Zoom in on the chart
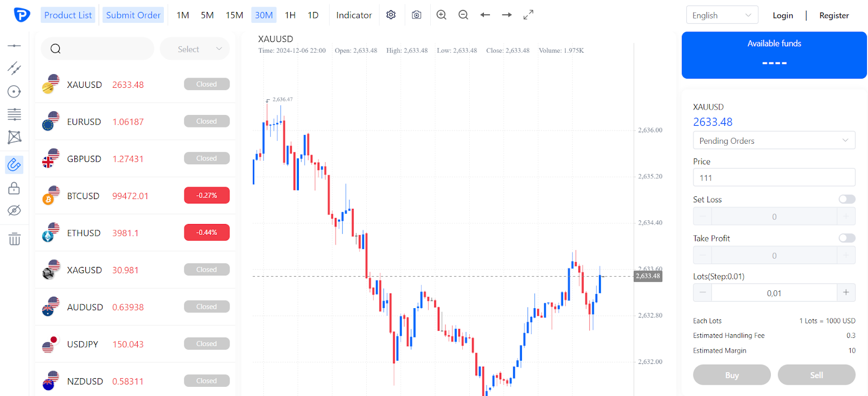This screenshot has height=396, width=868. point(442,15)
